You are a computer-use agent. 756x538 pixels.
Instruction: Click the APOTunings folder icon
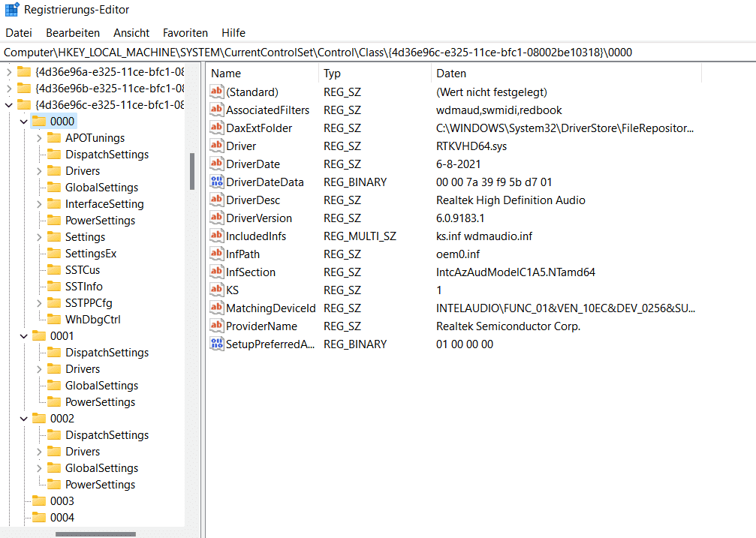[x=54, y=138]
